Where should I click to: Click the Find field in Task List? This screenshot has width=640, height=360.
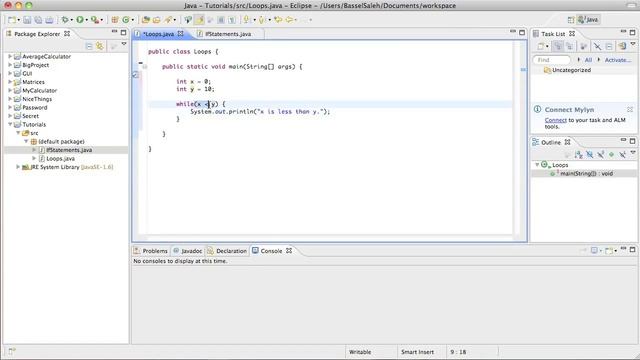coord(551,60)
